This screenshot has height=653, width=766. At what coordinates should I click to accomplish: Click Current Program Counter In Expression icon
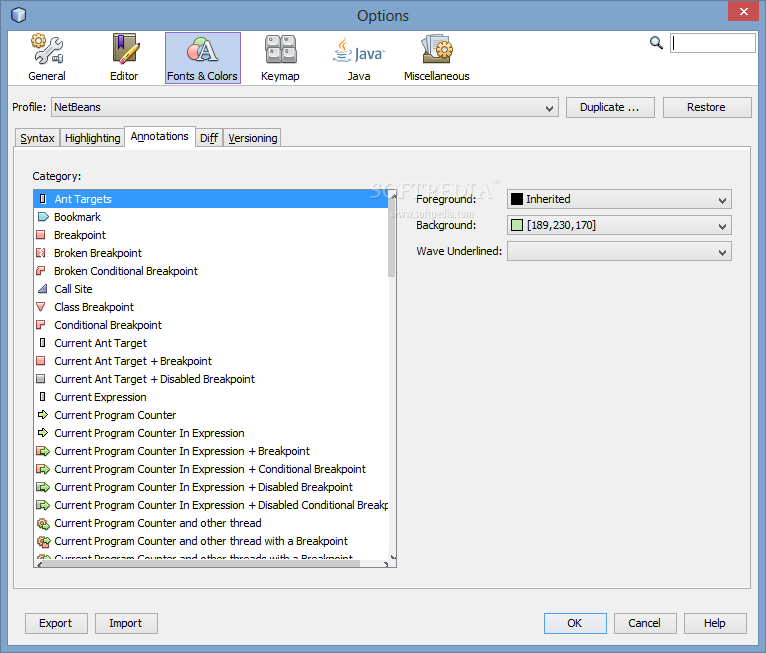(43, 433)
